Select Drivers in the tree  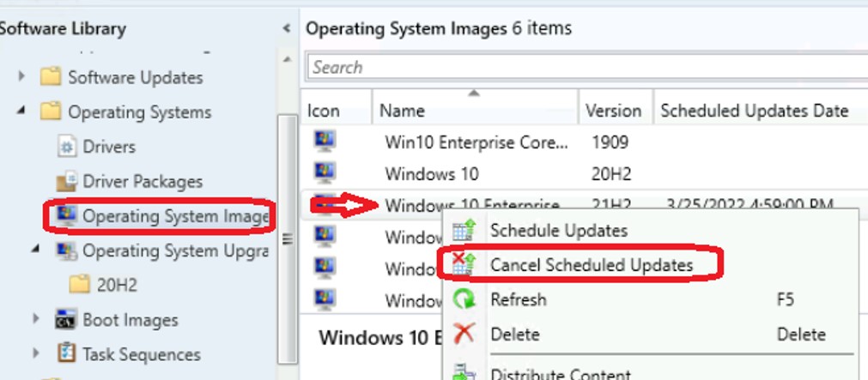[109, 147]
